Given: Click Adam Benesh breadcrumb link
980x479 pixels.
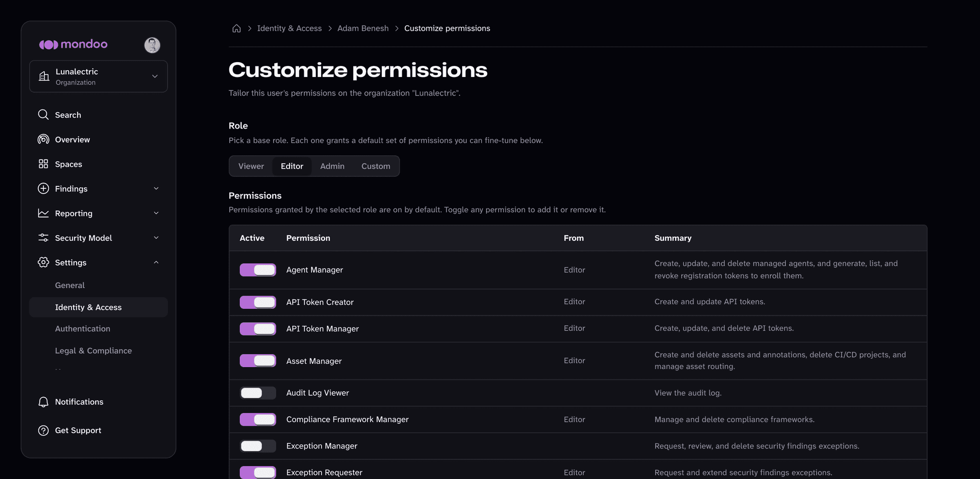Looking at the screenshot, I should point(363,28).
